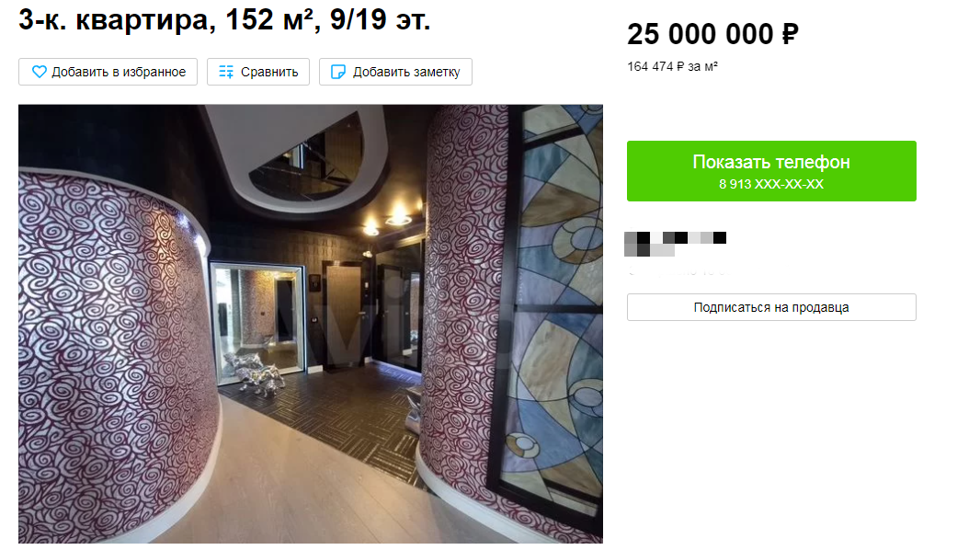Add listing via 'Добавить в избранное' label

[119, 72]
